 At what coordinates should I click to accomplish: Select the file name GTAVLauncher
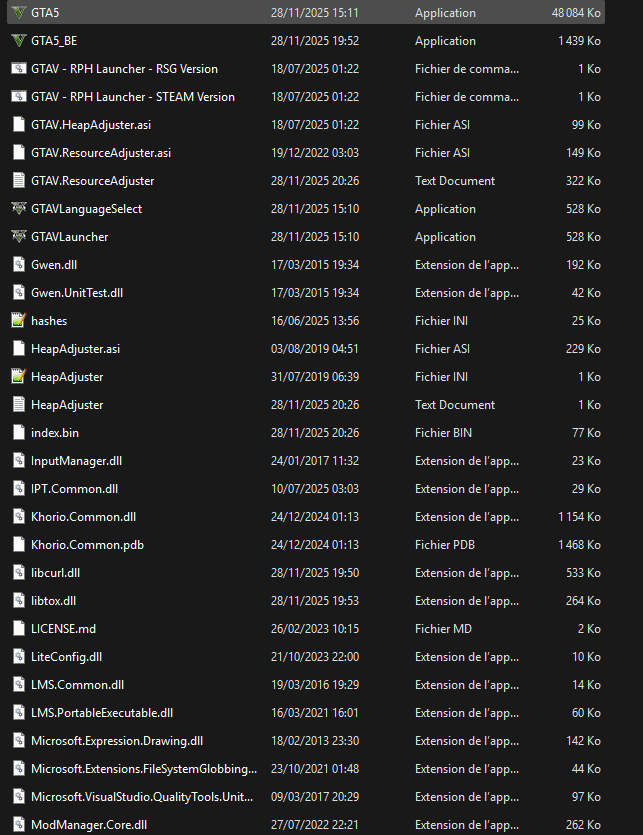70,237
